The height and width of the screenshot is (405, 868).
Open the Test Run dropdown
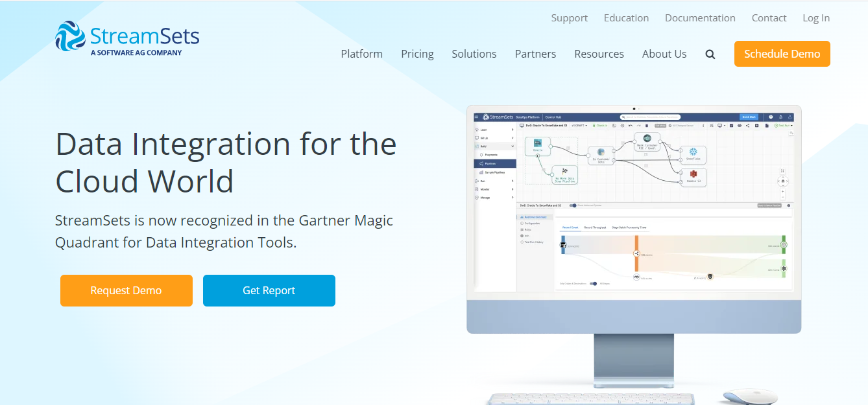point(784,125)
